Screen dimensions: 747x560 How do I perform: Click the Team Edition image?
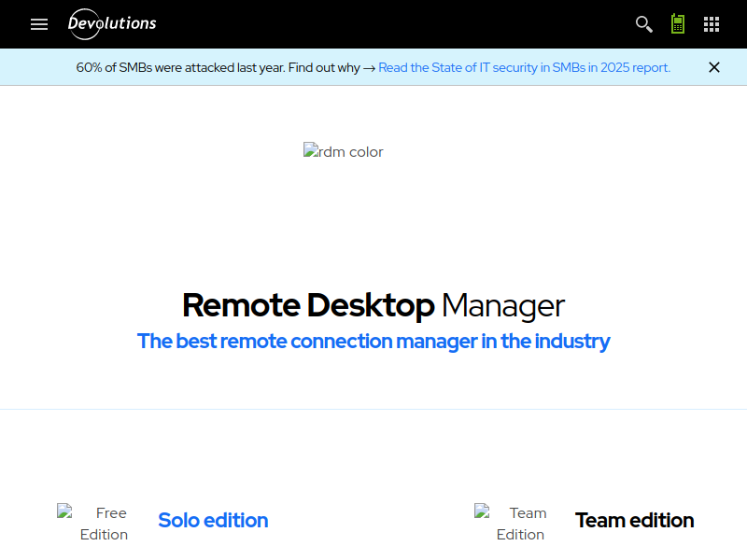(x=511, y=523)
